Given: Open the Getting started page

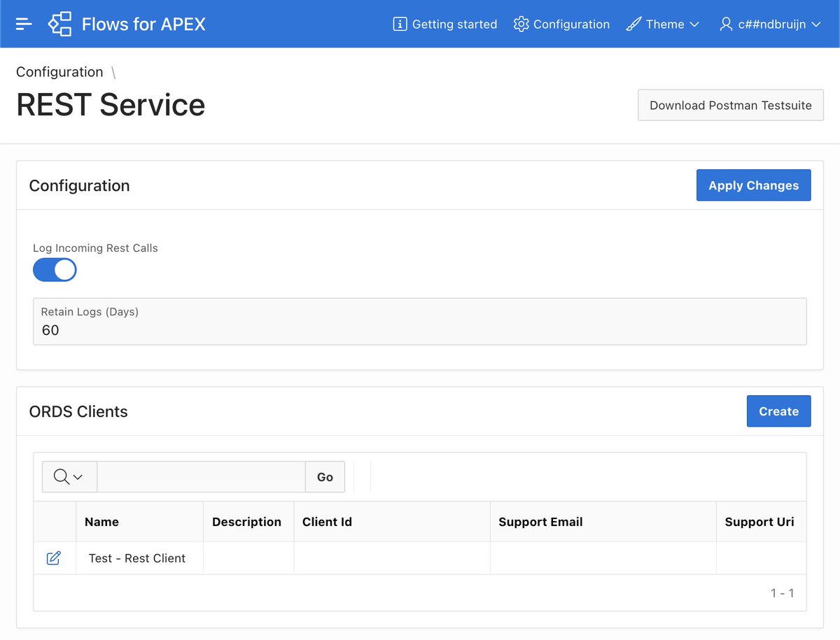Looking at the screenshot, I should tap(445, 24).
